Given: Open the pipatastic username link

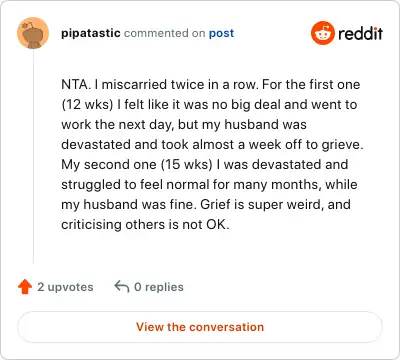Looking at the screenshot, I should pos(91,33).
